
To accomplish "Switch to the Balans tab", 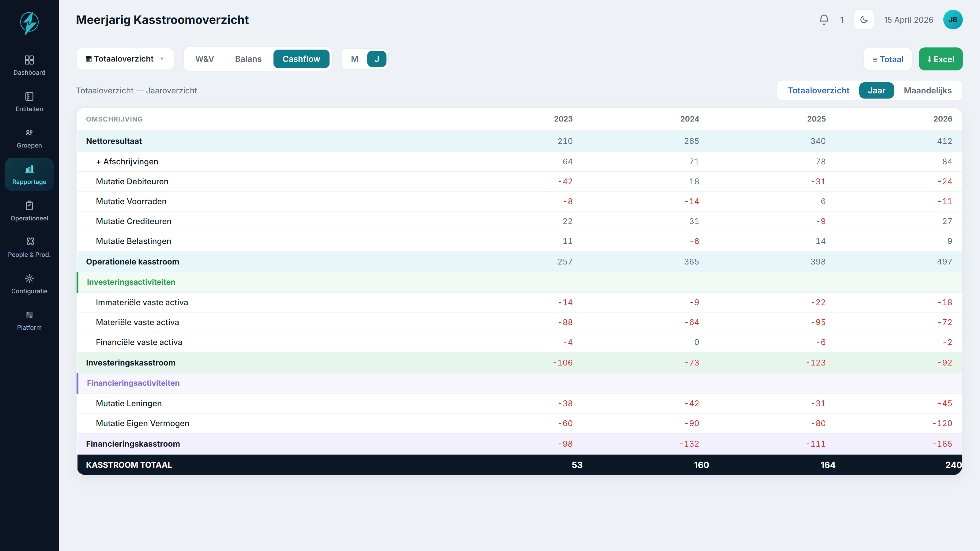I will coord(248,59).
